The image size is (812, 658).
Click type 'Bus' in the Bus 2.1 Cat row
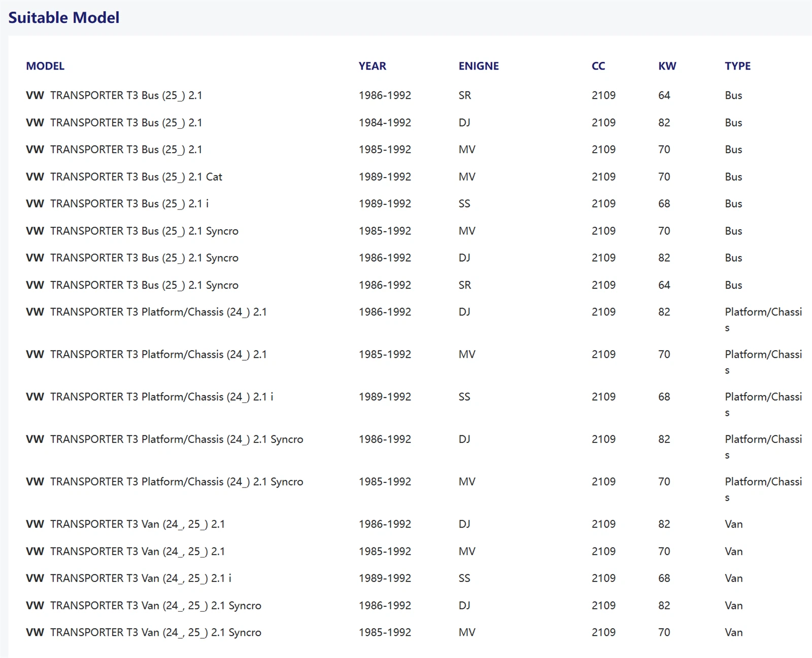(733, 177)
